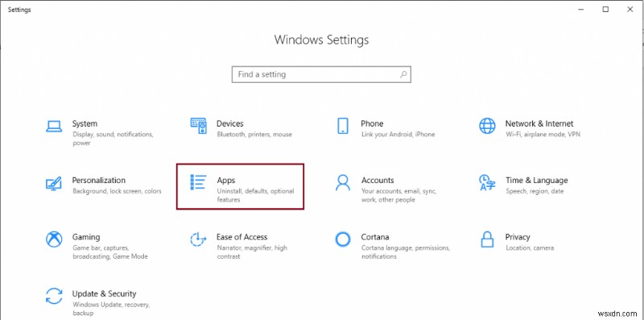Click 'Wi-Fi, airplane mode, VPN' text
The width and height of the screenshot is (644, 320).
543,134
